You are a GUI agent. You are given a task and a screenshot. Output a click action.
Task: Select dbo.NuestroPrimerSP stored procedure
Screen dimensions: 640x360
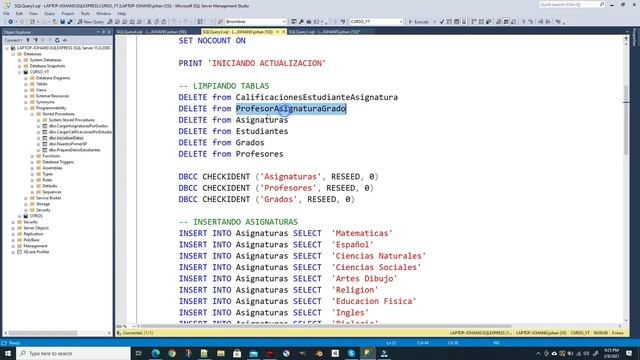68,144
